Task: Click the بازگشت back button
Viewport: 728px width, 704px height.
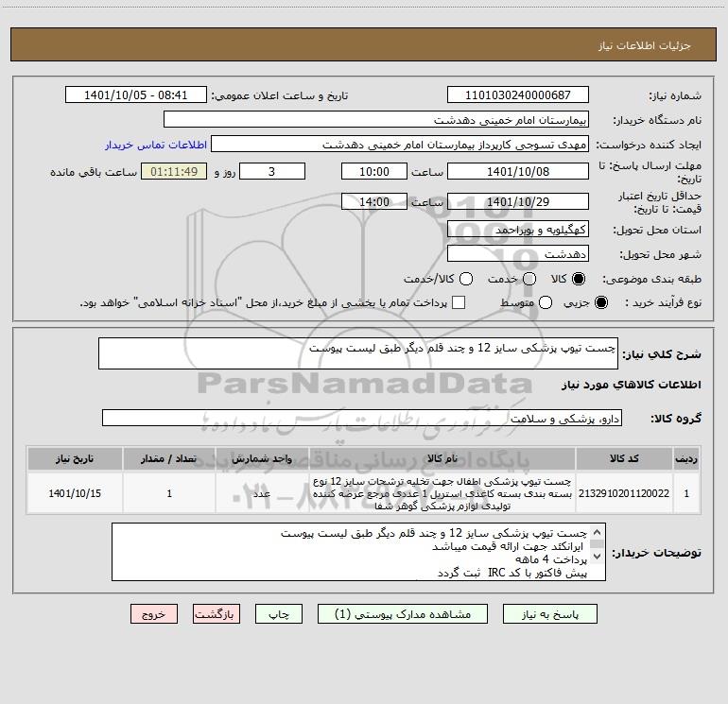Action: 216,614
